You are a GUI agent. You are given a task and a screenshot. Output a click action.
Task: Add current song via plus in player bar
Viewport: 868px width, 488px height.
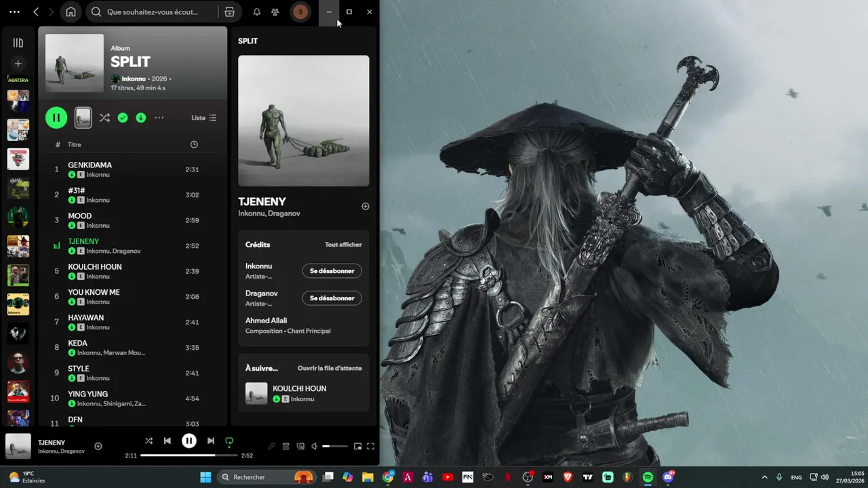click(98, 446)
